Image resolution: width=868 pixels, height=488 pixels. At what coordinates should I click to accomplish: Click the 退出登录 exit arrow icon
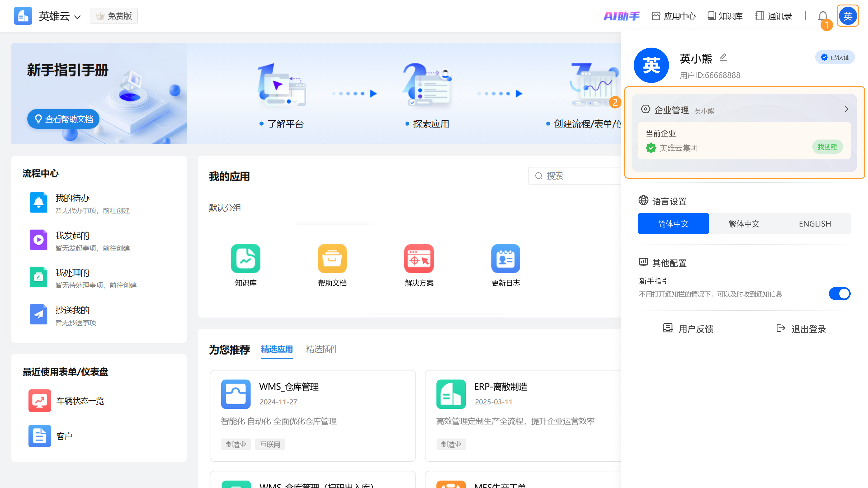pyautogui.click(x=781, y=328)
